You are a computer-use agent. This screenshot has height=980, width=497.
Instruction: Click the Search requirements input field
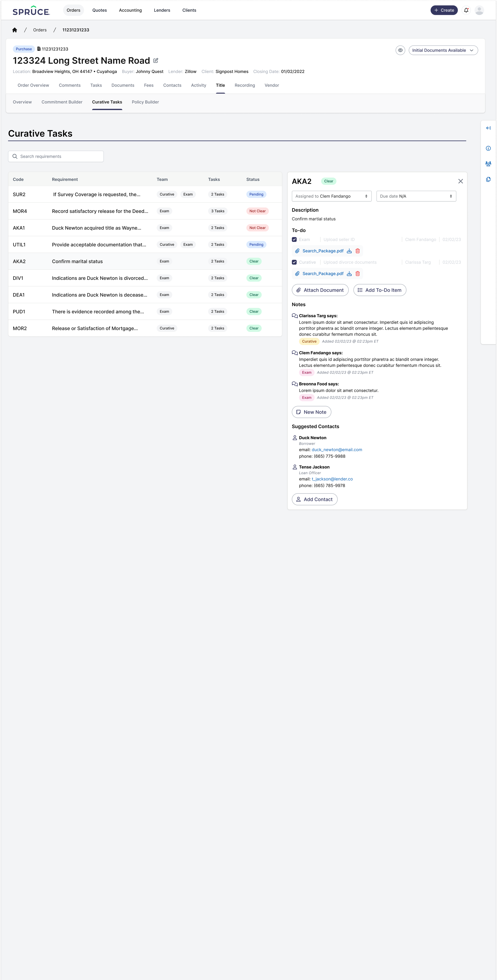click(56, 156)
